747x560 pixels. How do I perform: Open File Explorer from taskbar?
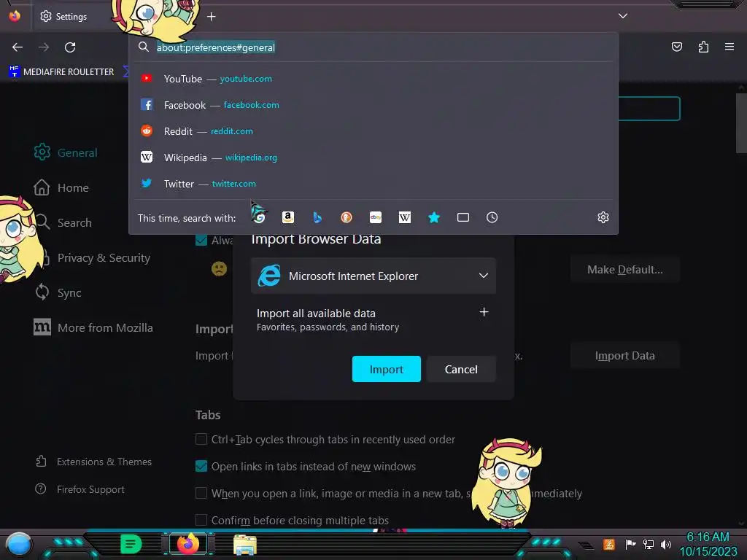pos(245,544)
